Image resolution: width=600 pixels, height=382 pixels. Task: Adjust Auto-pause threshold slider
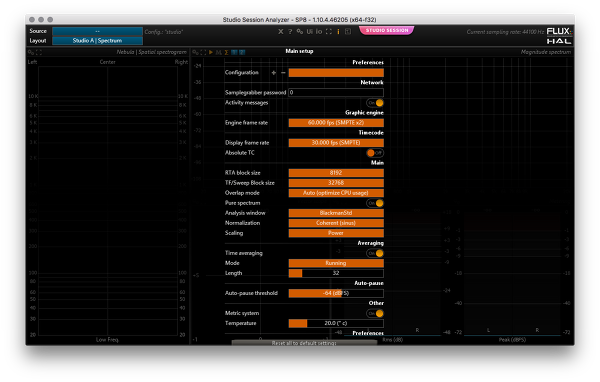(x=336, y=293)
